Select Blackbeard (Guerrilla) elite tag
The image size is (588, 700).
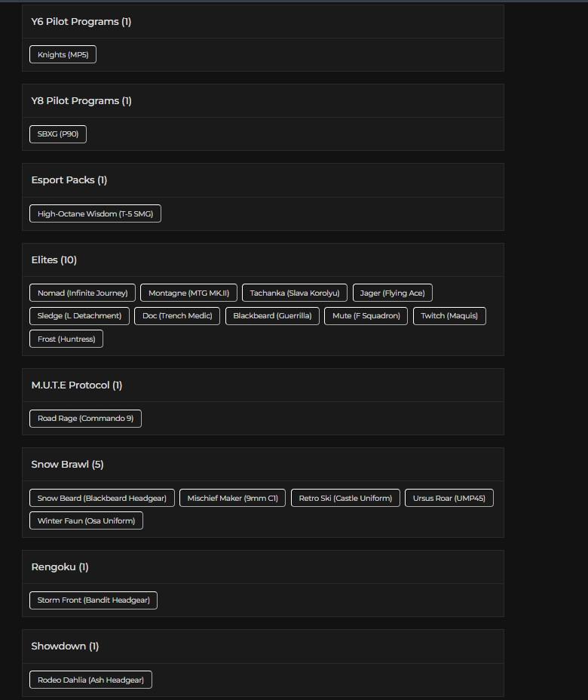[272, 316]
